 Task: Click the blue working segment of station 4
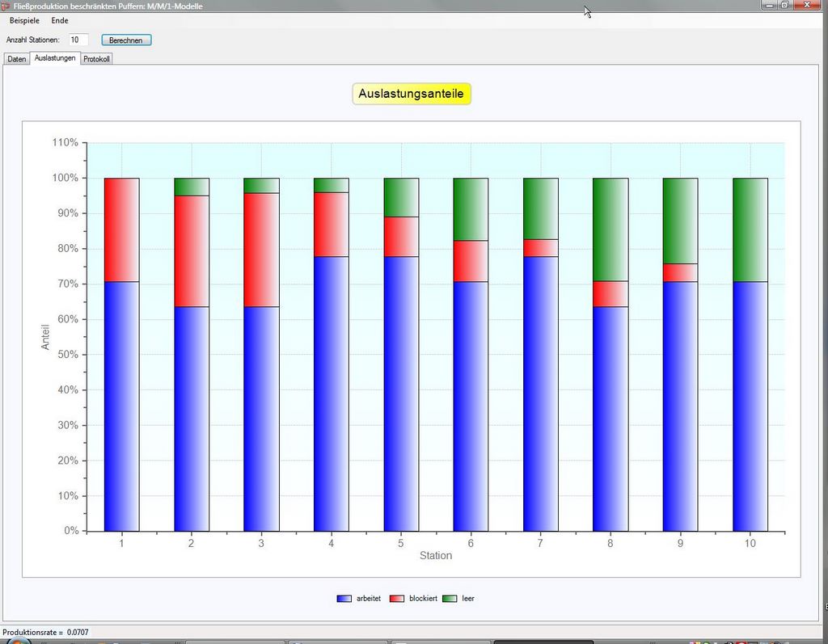click(331, 394)
